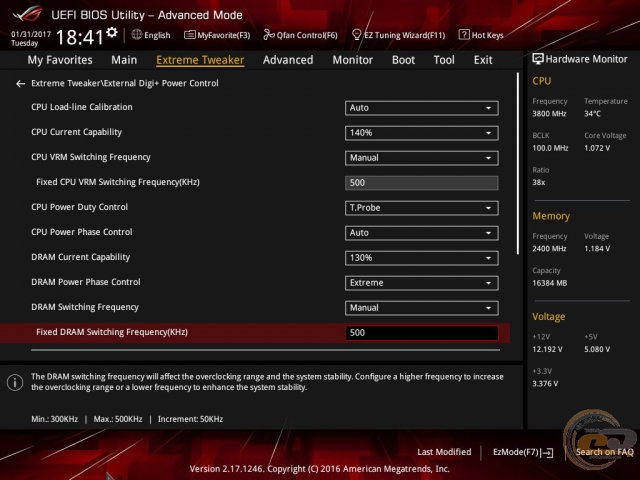This screenshot has width=640, height=480.
Task: Click the Qfan Control fan icon
Action: point(269,35)
